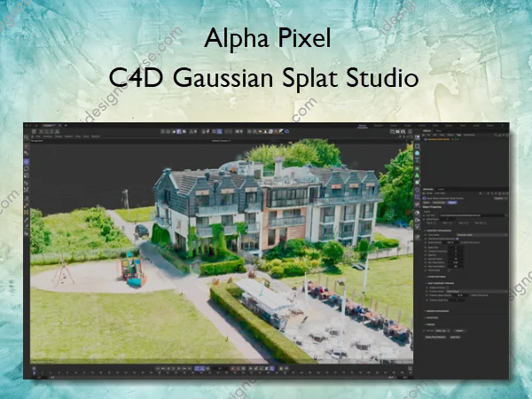Click the pink Field icon in right palette

click(x=417, y=204)
